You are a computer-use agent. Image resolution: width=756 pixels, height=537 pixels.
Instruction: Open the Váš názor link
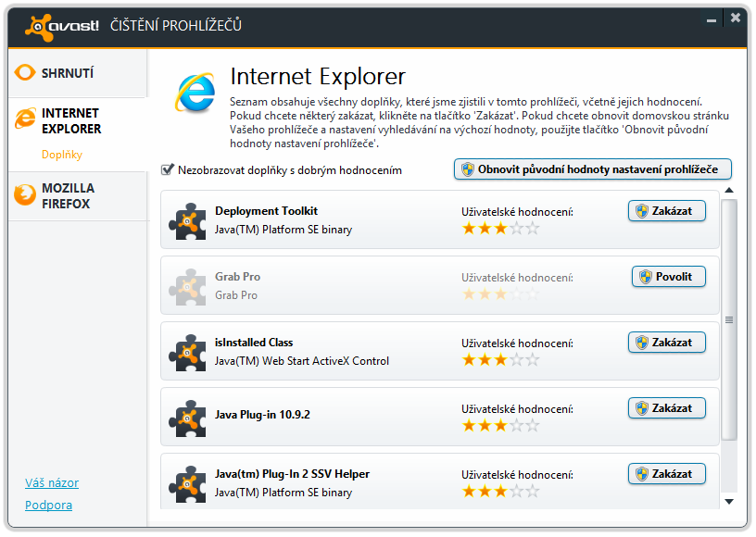point(52,482)
